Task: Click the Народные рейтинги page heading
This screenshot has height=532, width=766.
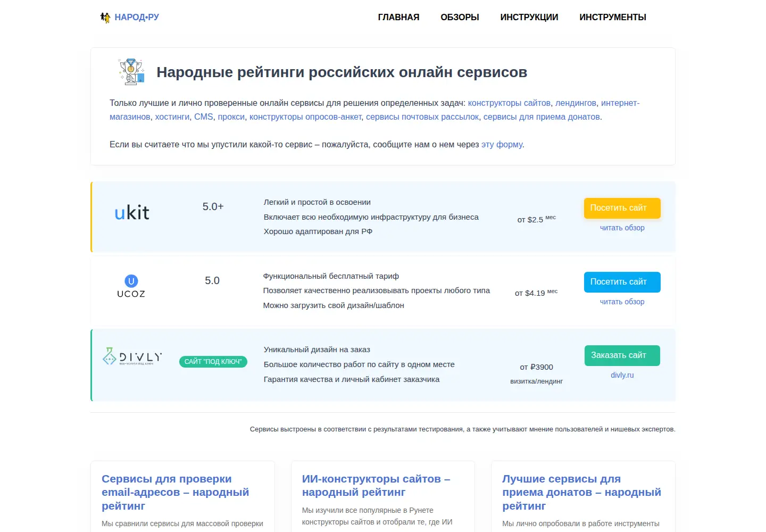Action: [x=342, y=72]
